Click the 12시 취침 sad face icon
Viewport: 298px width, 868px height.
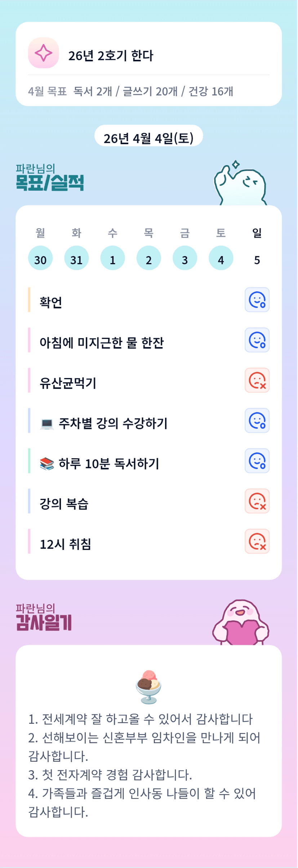tap(257, 541)
